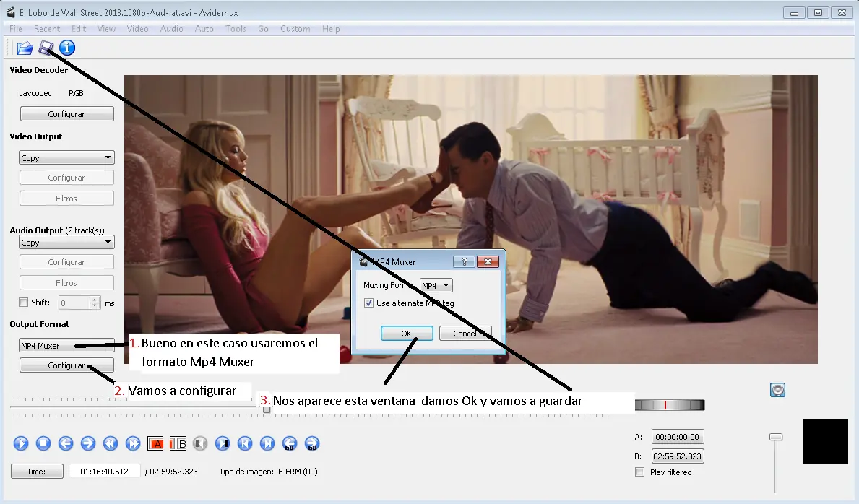Open the Tools menu
859x504 pixels.
(x=236, y=28)
